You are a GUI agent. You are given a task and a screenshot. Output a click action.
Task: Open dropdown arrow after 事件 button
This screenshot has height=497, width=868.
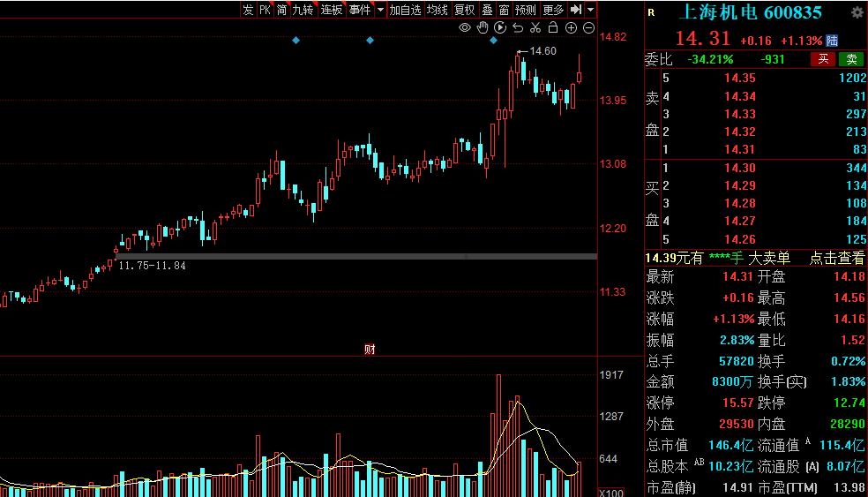point(380,10)
